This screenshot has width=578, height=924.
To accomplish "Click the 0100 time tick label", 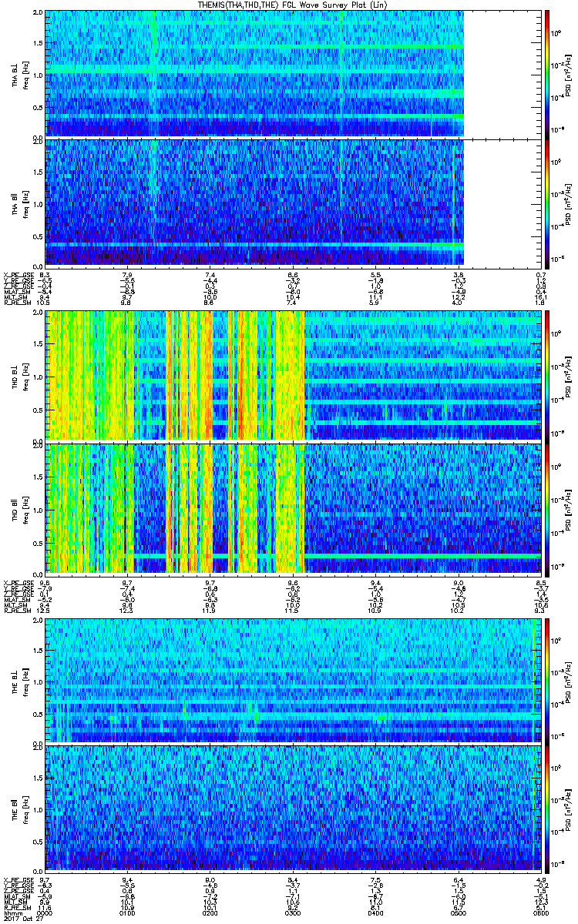I will [x=128, y=913].
